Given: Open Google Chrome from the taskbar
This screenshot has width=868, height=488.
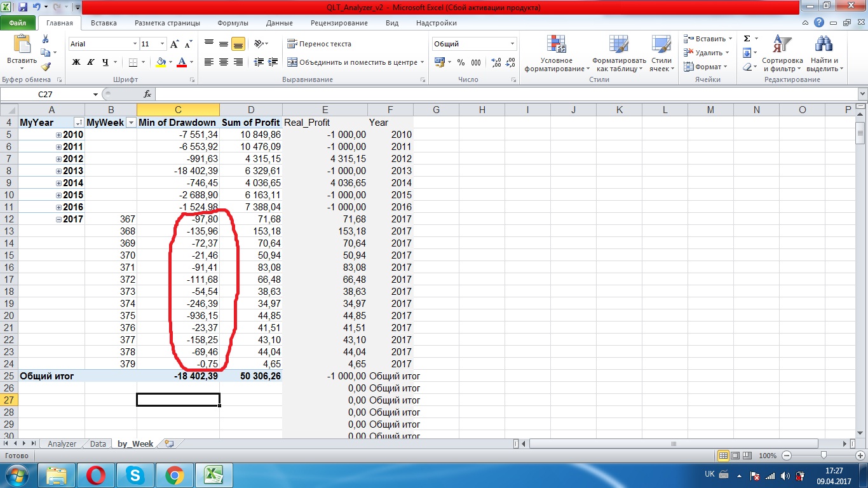Looking at the screenshot, I should (x=175, y=475).
